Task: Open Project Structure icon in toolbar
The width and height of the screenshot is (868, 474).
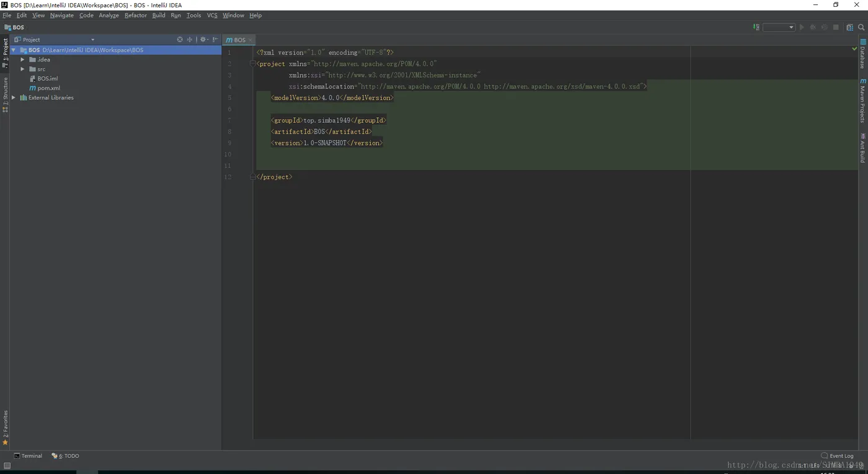Action: 849,27
